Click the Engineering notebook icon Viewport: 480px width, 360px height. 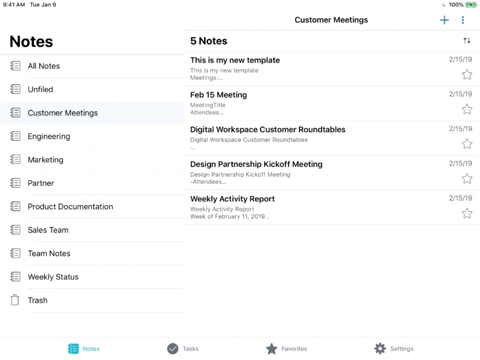pyautogui.click(x=15, y=136)
